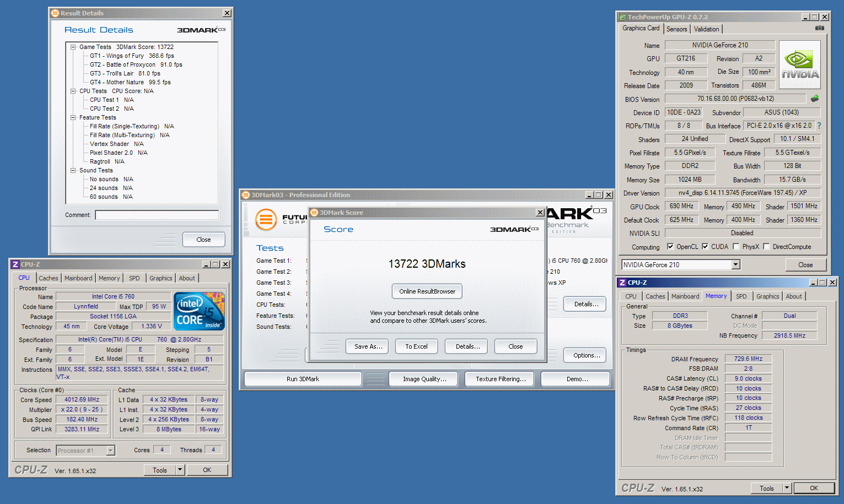Toggle the CUDA checkbox in GPU-Z
Image resolution: width=844 pixels, height=504 pixels.
[x=705, y=247]
